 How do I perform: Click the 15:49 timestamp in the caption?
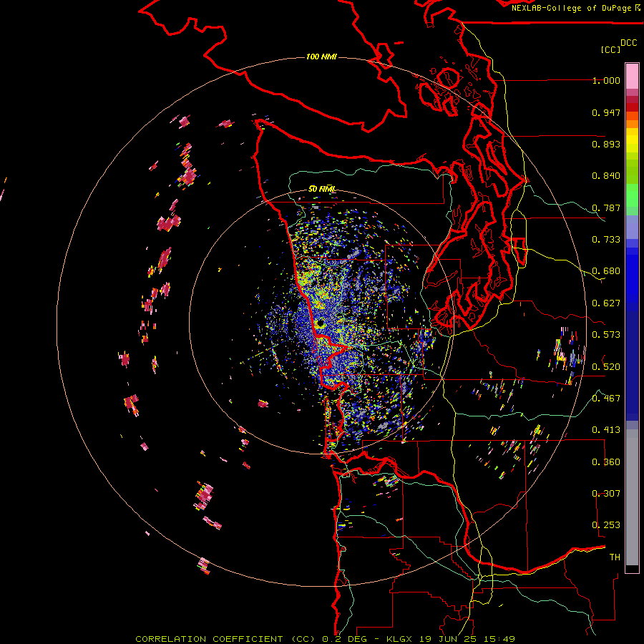point(501,639)
